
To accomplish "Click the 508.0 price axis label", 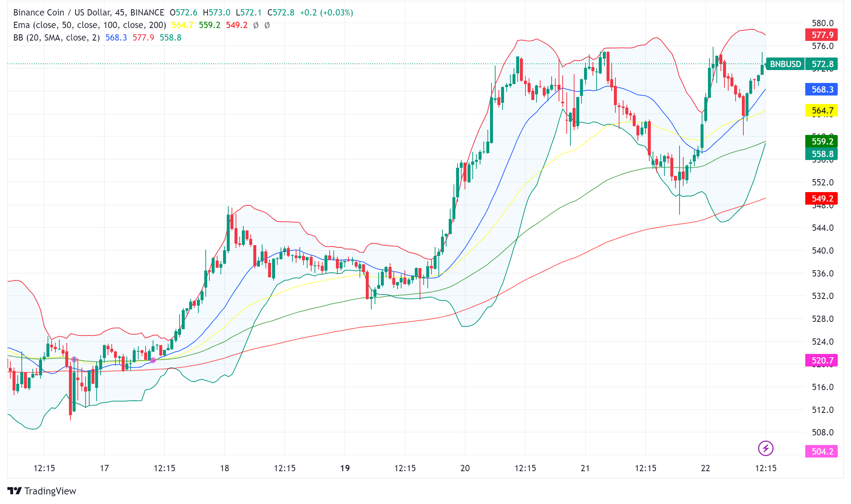I will coord(823,432).
